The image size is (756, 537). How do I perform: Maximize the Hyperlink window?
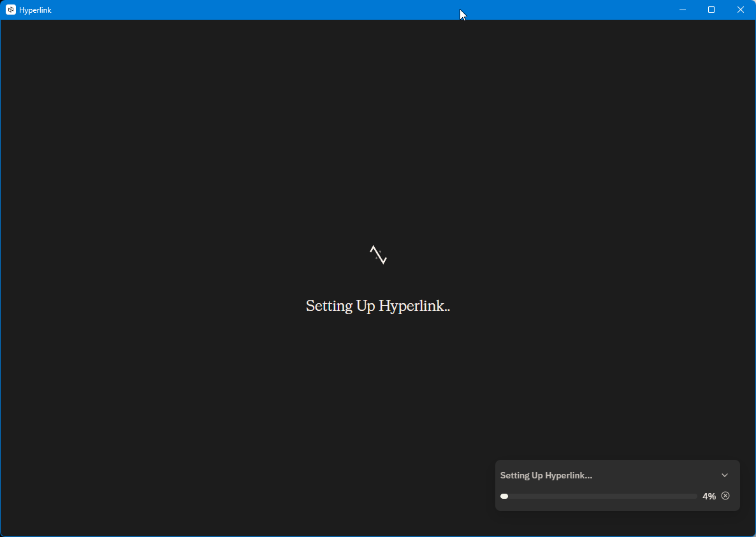711,10
